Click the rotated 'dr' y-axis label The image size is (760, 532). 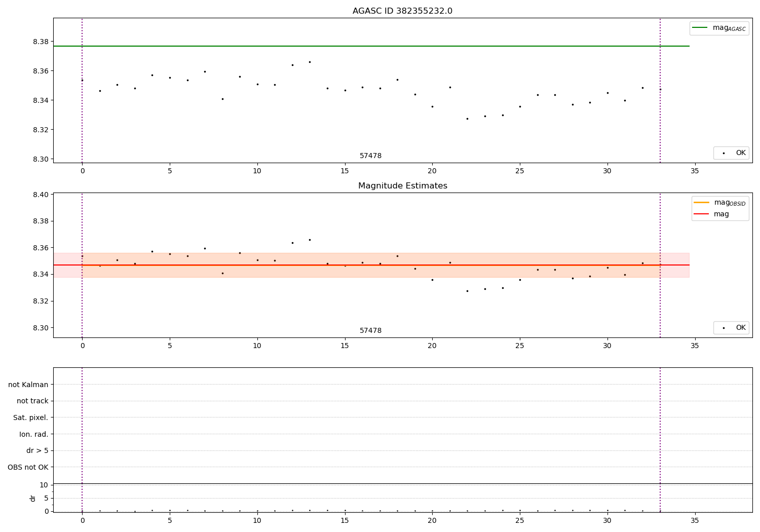click(33, 498)
